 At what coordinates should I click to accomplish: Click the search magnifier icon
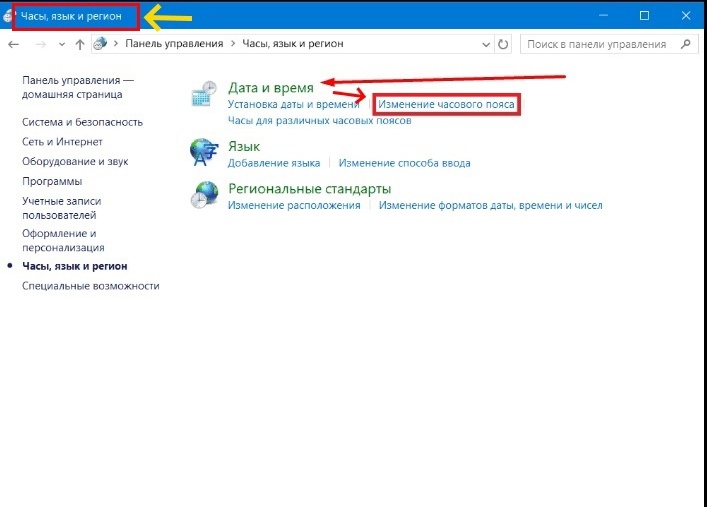[x=685, y=45]
